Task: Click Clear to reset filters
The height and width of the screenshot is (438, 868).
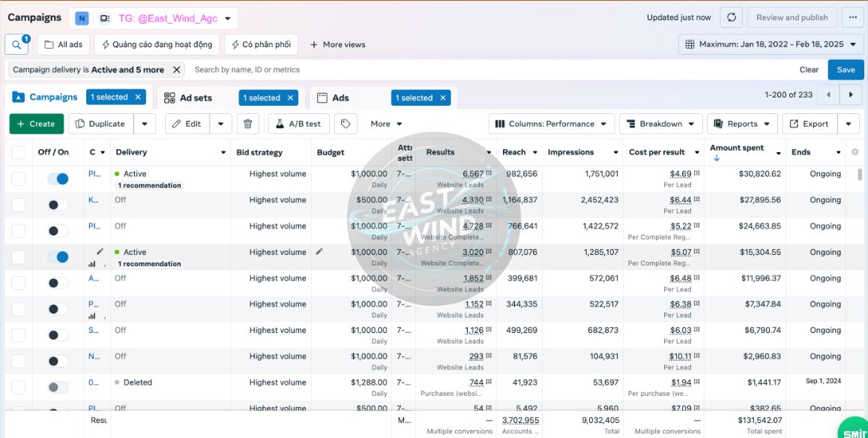Action: coord(809,70)
